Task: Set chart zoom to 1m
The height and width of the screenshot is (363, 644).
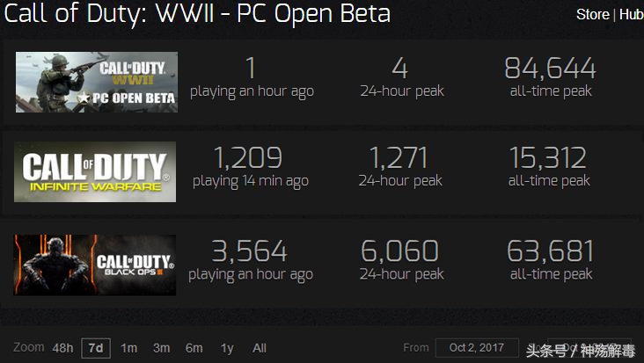Action: [x=129, y=348]
